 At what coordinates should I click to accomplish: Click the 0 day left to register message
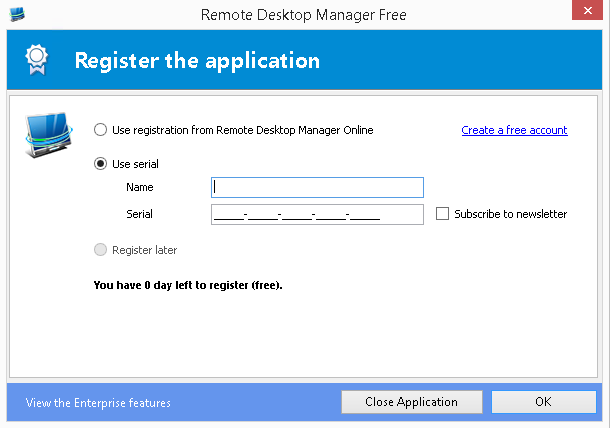pos(188,285)
